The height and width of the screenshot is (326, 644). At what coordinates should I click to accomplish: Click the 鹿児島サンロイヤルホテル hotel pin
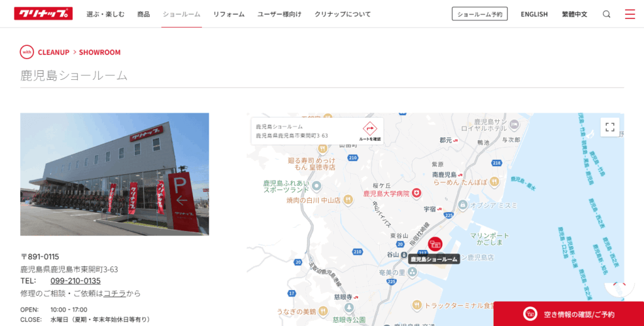[x=514, y=124]
